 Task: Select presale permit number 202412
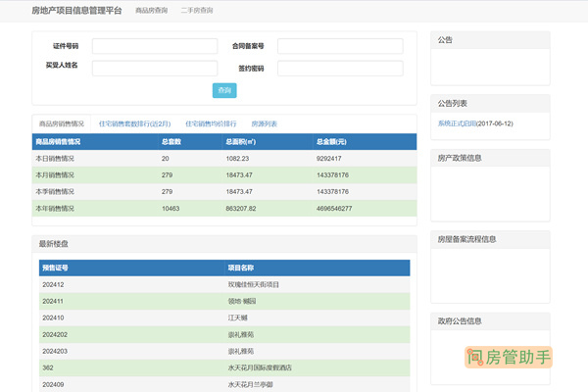[53, 285]
